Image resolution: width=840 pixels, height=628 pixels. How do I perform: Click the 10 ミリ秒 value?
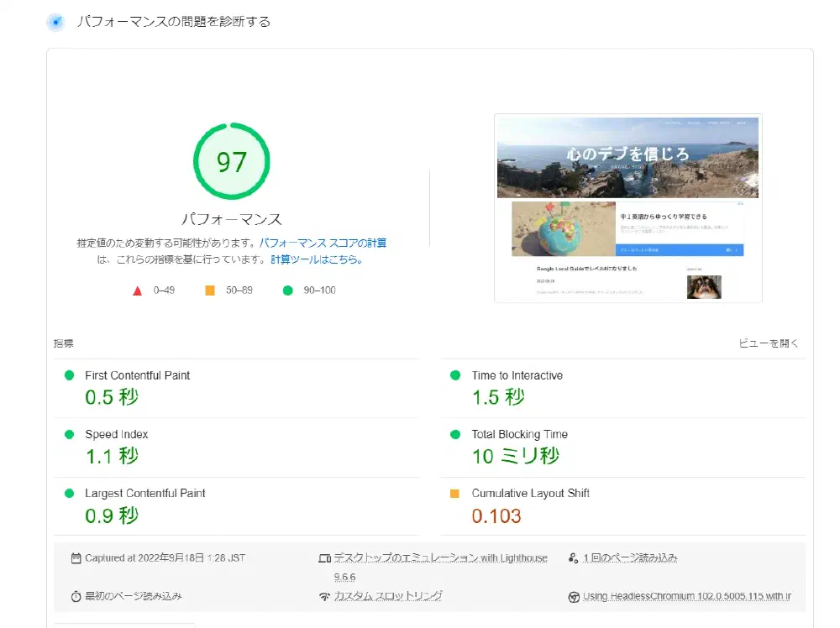point(516,456)
